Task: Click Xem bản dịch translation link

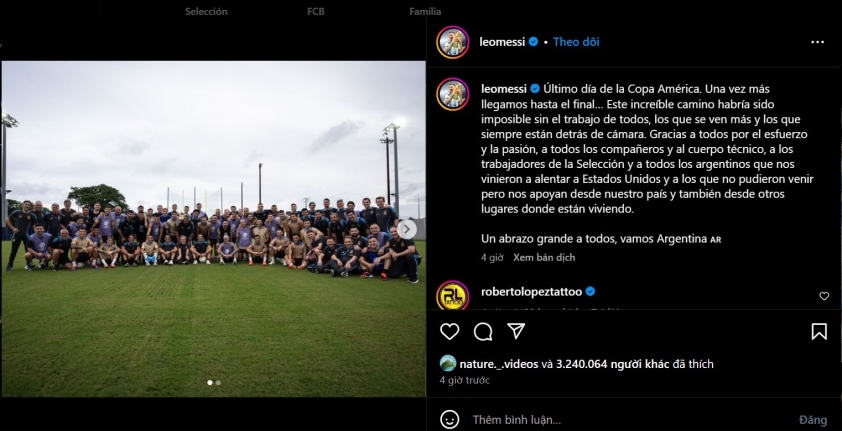Action: coord(544,258)
